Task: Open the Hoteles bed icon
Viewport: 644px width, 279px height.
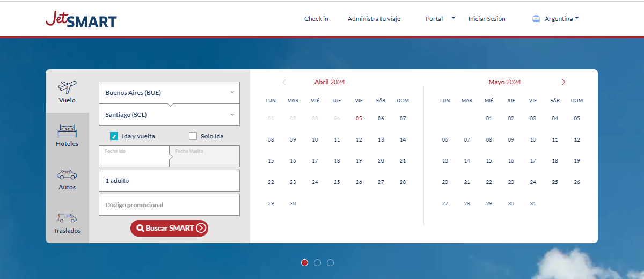Action: coord(67,130)
